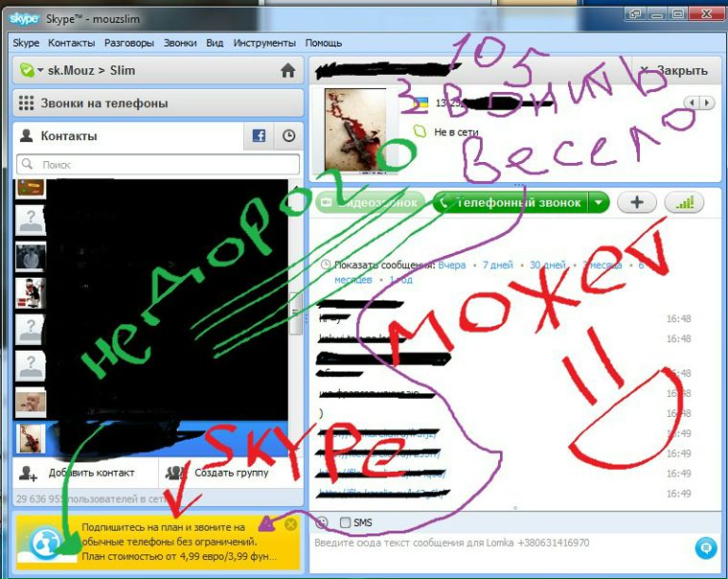
Task: Click the Home icon in Skype header
Action: [x=287, y=71]
